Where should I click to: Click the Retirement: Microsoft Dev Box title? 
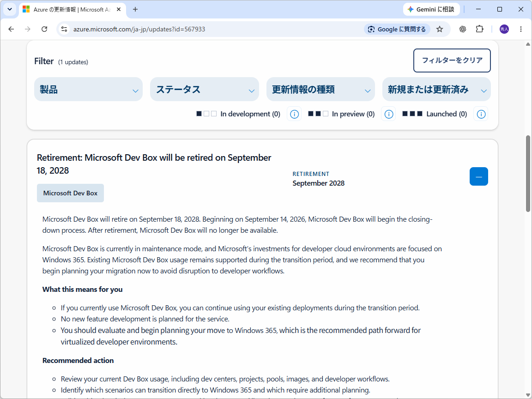click(x=154, y=164)
